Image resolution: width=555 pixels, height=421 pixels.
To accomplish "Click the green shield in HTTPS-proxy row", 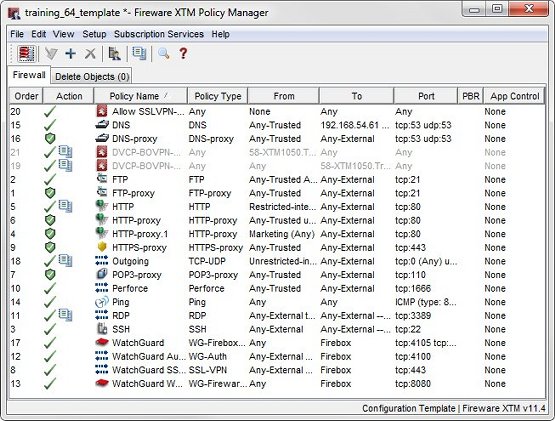I will pyautogui.click(x=50, y=247).
